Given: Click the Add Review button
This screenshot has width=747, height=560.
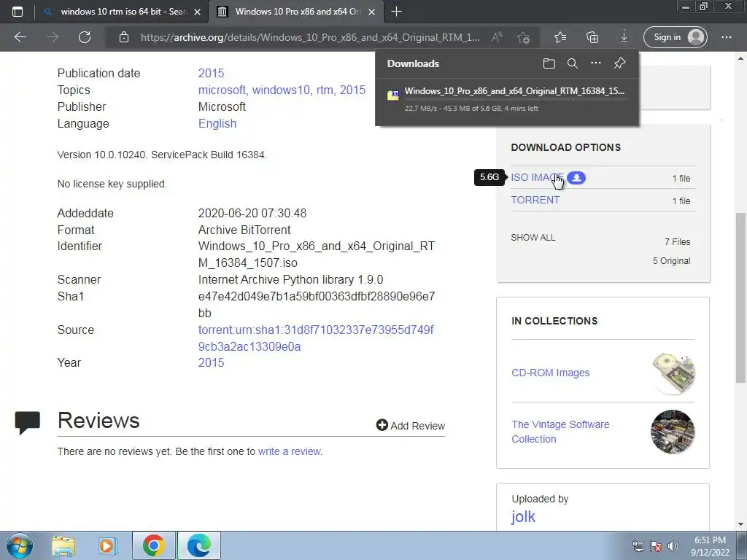Looking at the screenshot, I should coord(410,425).
